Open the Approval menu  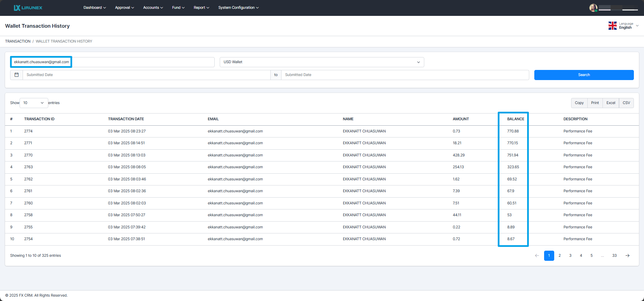[124, 8]
